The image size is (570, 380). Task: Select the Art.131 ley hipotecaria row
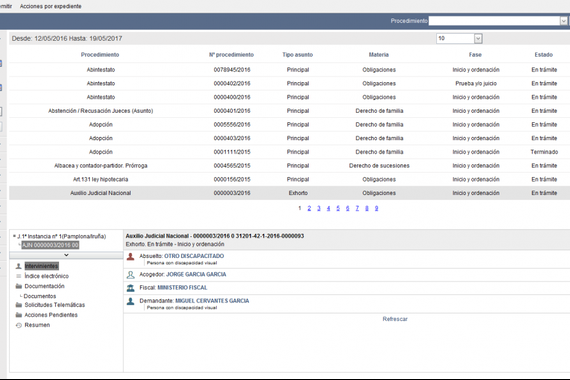click(289, 179)
